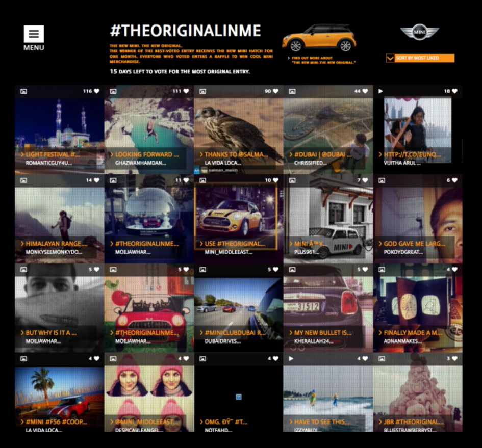Click image-type icon on Light Festival entry
This screenshot has height=448, width=482.
(x=23, y=91)
